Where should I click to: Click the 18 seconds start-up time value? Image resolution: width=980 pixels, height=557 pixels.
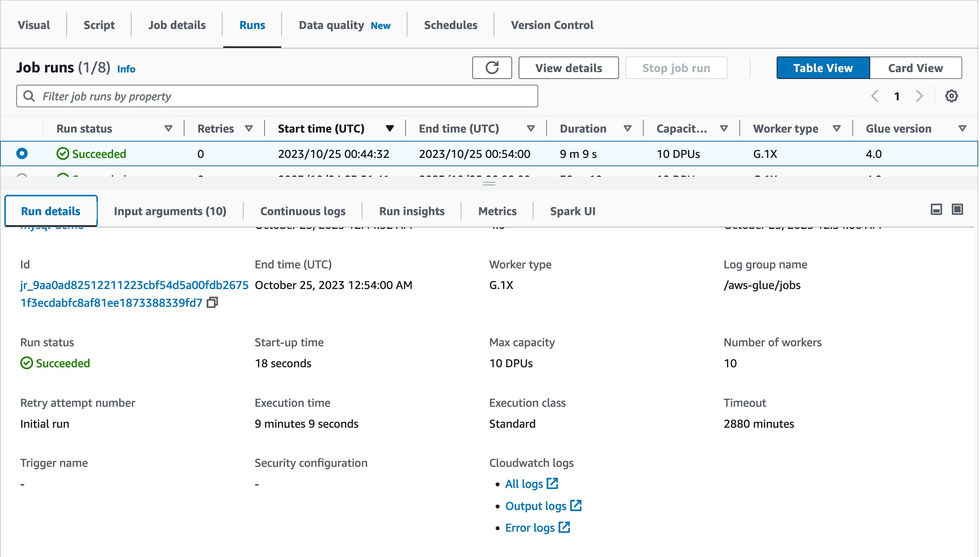283,364
